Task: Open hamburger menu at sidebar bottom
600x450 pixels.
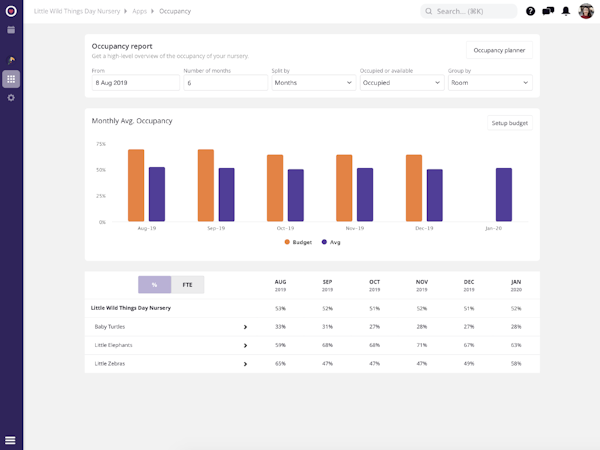Action: click(10, 440)
